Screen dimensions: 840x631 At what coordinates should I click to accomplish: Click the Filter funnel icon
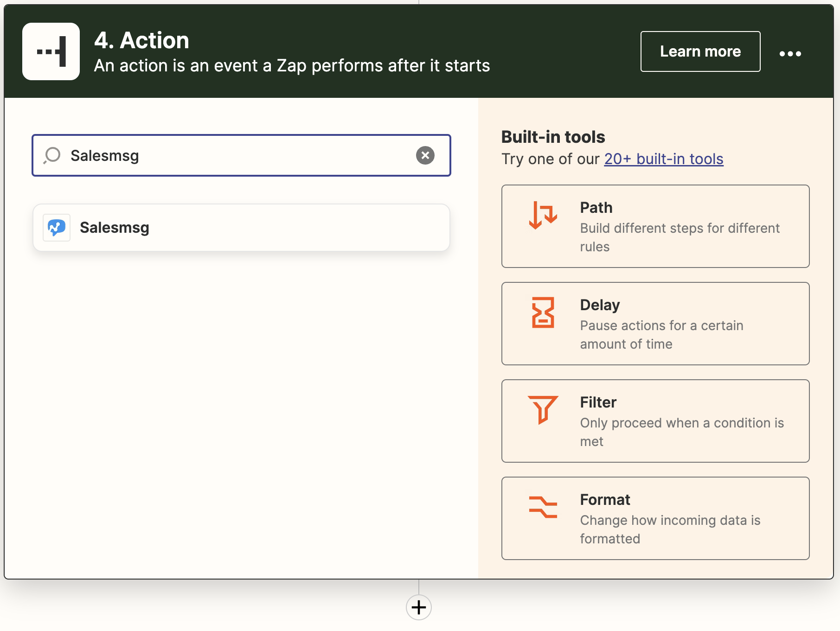pos(543,410)
